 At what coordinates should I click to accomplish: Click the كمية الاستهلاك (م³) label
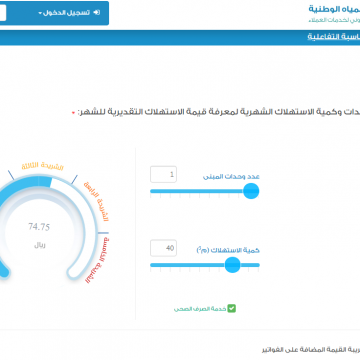pyautogui.click(x=228, y=250)
